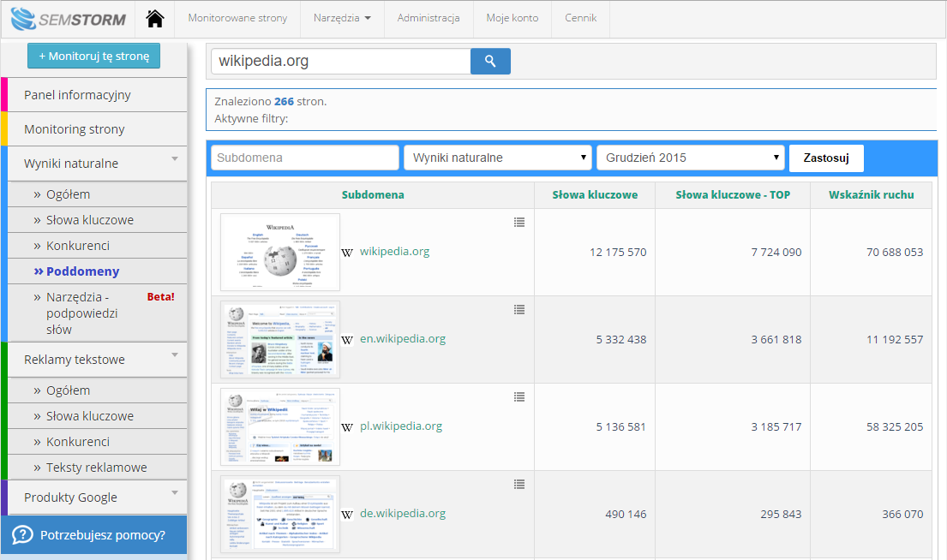Open list menu icon for wikipedia.org row

[519, 222]
